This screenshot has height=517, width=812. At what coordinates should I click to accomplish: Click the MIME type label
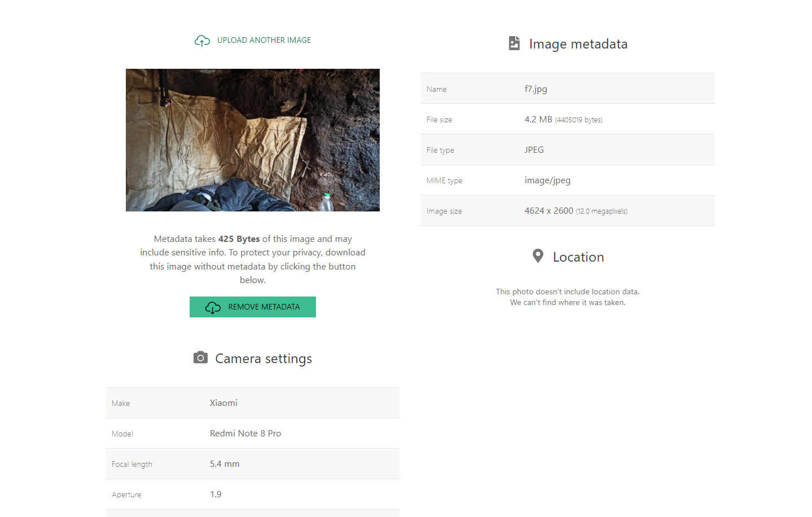[444, 180]
